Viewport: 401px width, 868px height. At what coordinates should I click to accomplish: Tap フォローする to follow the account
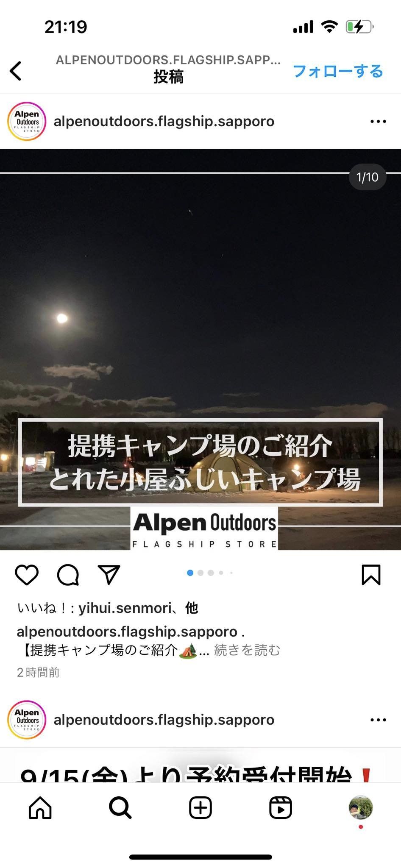pyautogui.click(x=338, y=71)
